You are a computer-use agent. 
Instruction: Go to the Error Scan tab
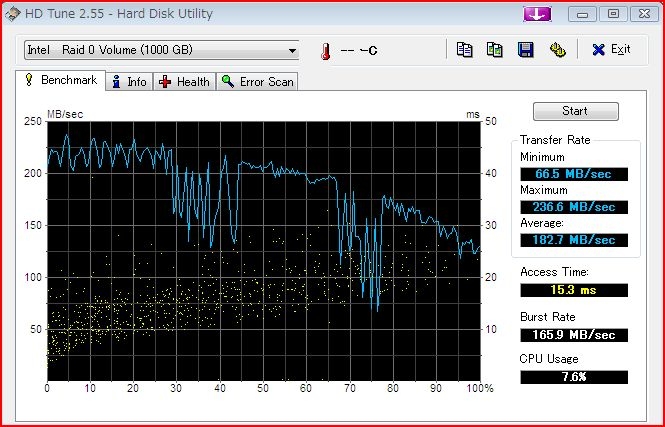point(257,81)
